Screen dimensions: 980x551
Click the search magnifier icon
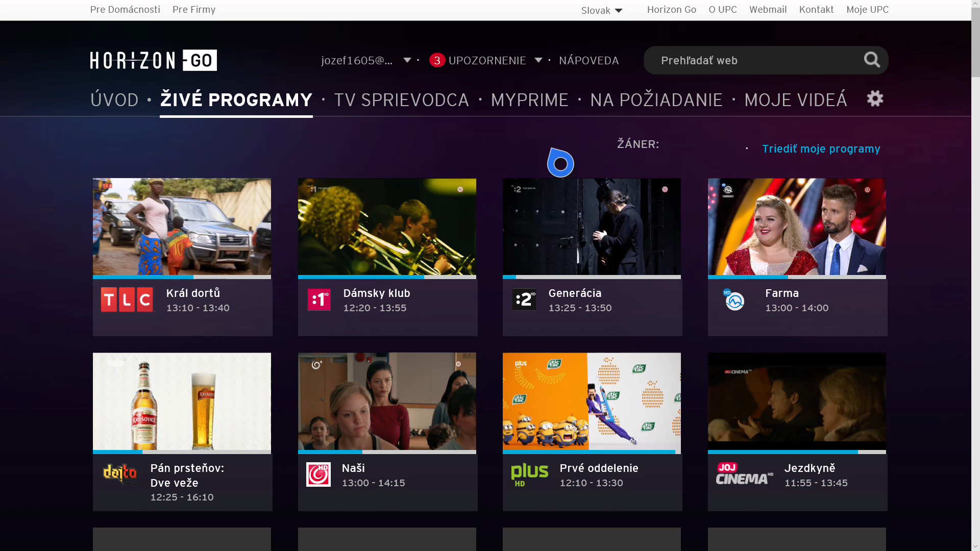(x=872, y=60)
